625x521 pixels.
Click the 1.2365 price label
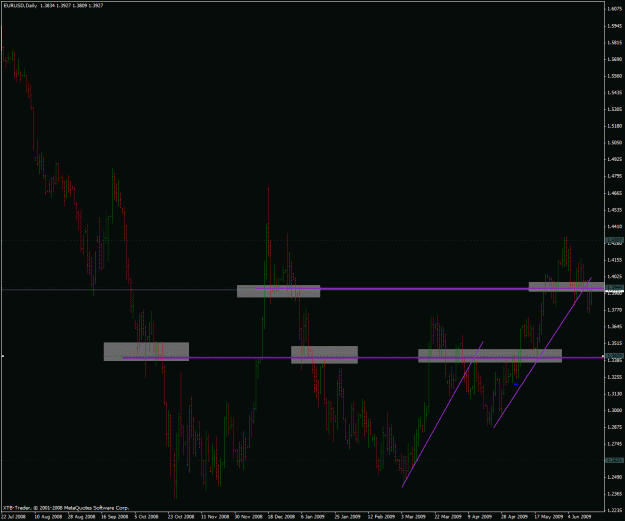pos(614,494)
